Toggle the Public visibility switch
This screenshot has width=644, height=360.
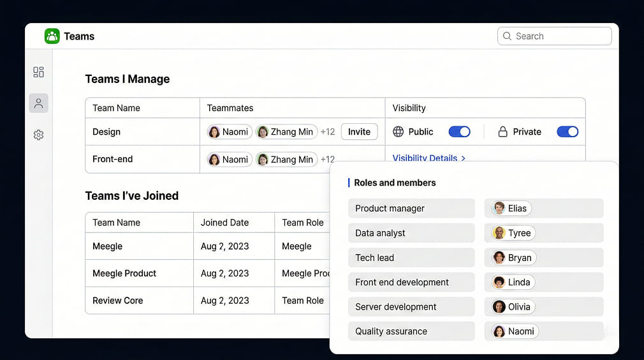tap(459, 132)
